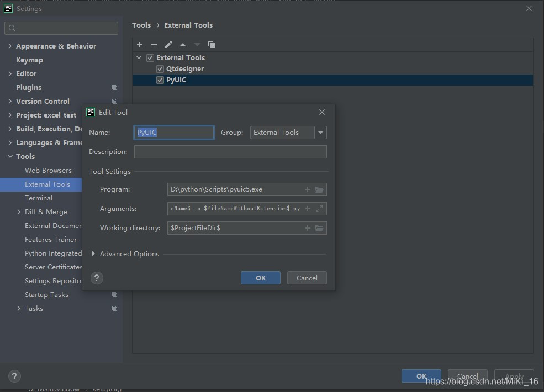Open Keymap settings page
544x392 pixels.
pyautogui.click(x=29, y=60)
